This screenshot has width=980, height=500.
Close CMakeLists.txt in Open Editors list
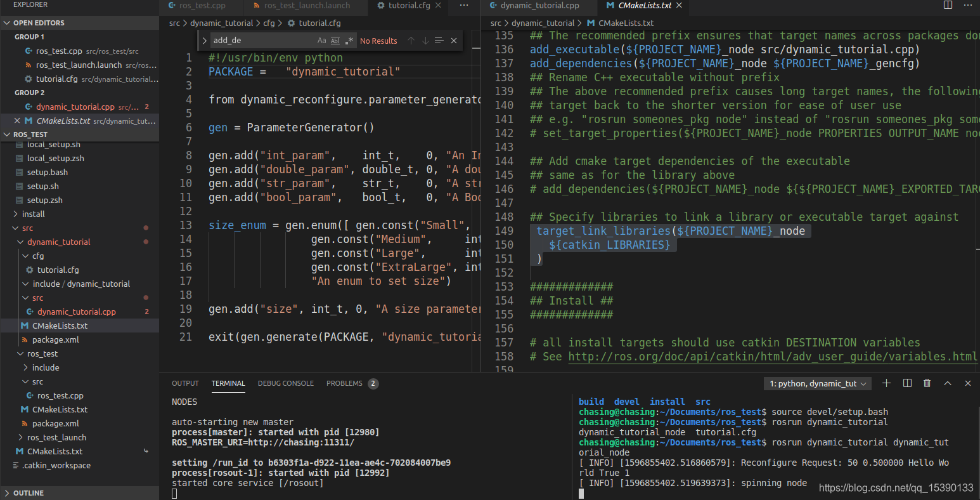(17, 121)
